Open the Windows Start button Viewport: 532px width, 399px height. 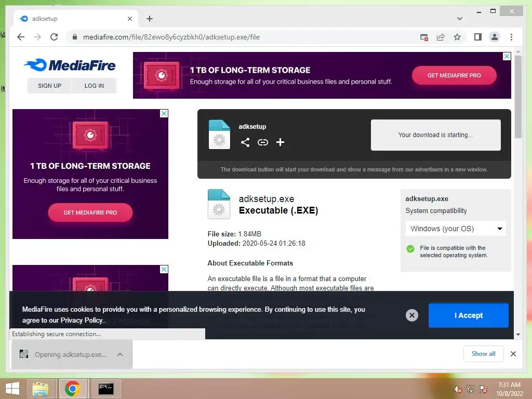(x=12, y=389)
